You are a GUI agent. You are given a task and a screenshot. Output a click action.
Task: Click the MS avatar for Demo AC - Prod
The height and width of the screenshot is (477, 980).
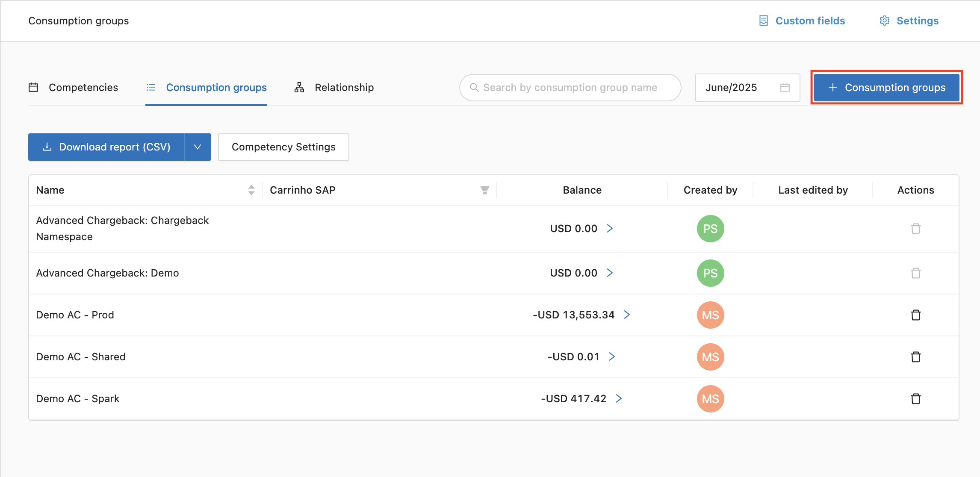click(x=710, y=315)
